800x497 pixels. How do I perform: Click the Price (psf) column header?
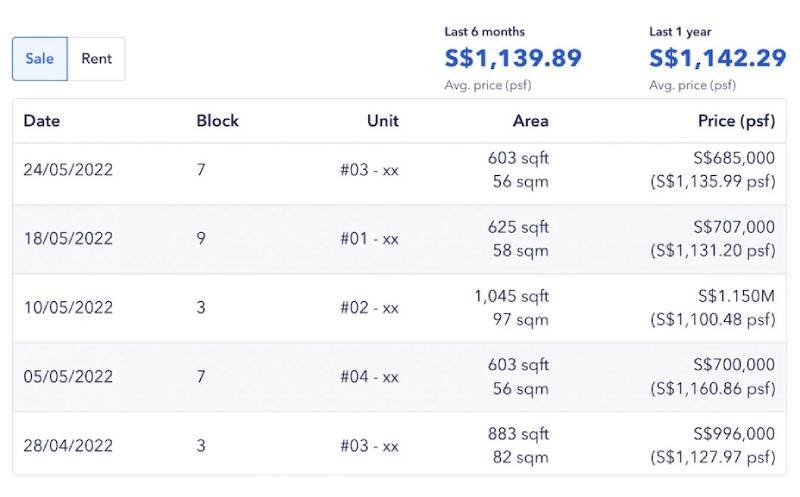(x=736, y=121)
